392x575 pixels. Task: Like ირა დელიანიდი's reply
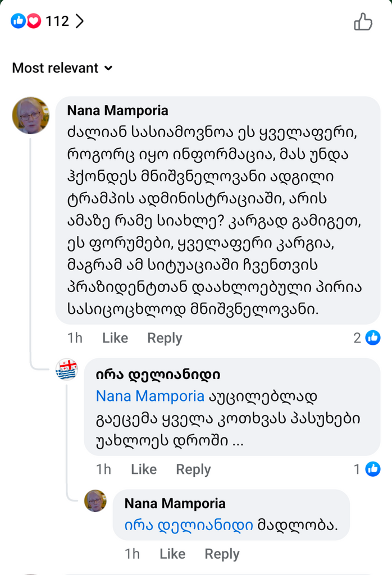point(144,469)
